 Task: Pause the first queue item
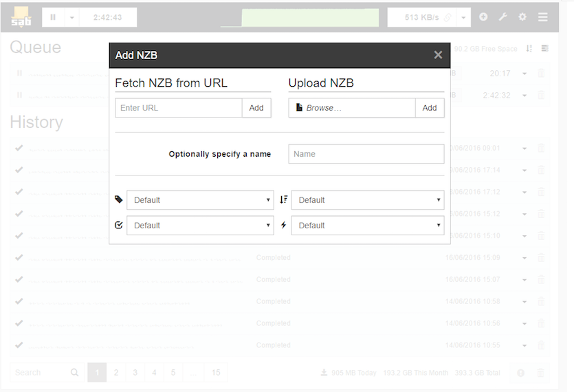(x=19, y=74)
